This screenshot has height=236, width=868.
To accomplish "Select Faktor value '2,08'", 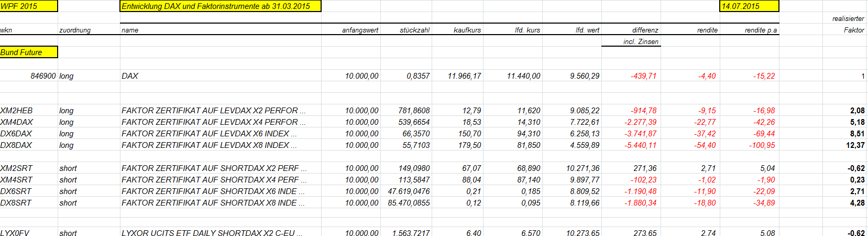I will click(858, 111).
